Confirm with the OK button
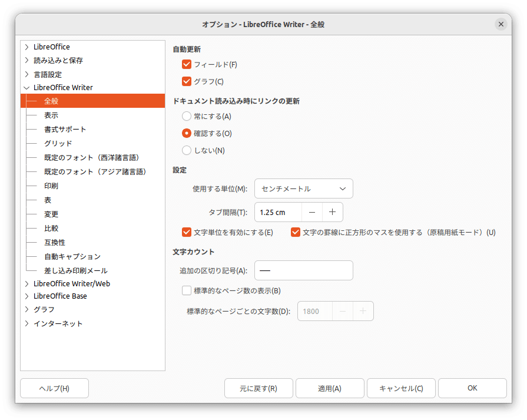This screenshot has height=420, width=527. pyautogui.click(x=472, y=388)
